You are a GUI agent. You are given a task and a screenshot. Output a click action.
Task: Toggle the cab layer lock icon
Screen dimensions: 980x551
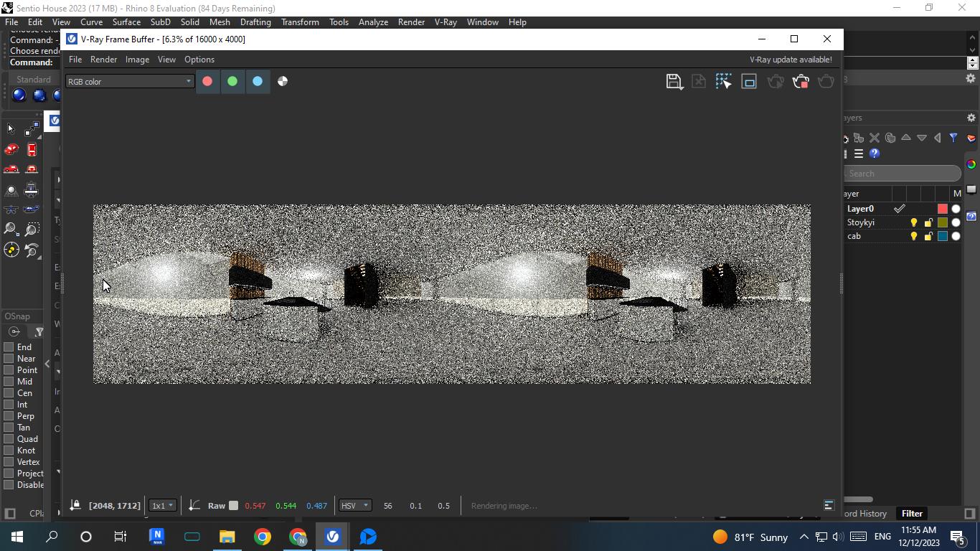[x=928, y=236]
